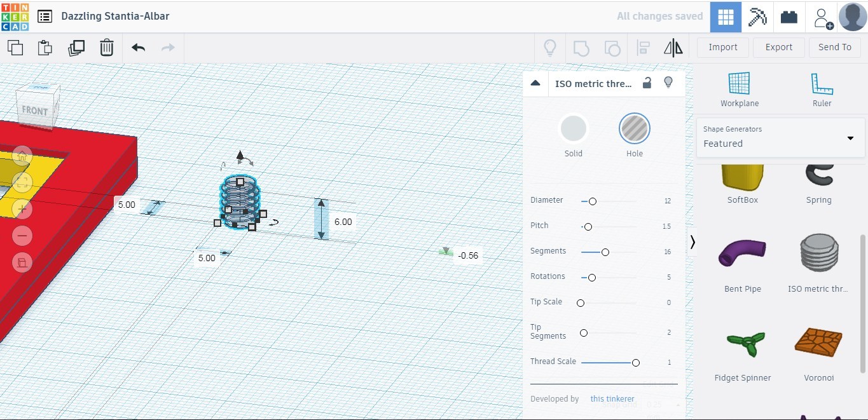Click the Workplane tool

point(739,90)
